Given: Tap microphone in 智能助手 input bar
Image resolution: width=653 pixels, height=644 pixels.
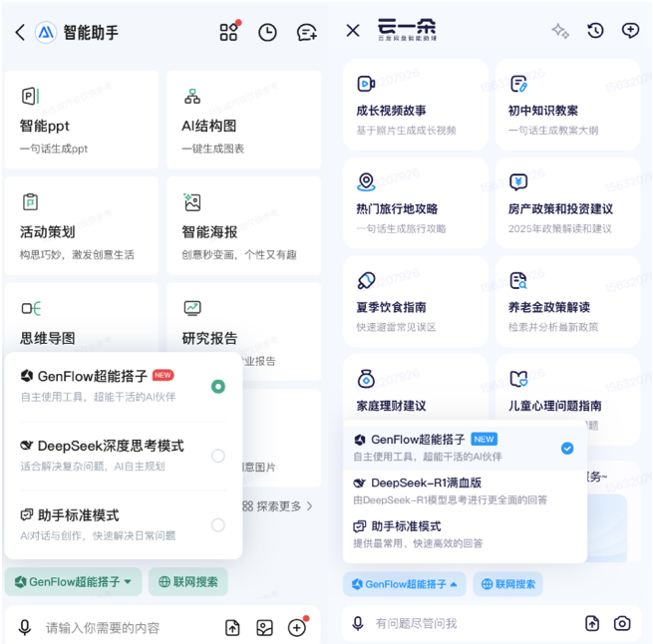Looking at the screenshot, I should click(x=25, y=627).
